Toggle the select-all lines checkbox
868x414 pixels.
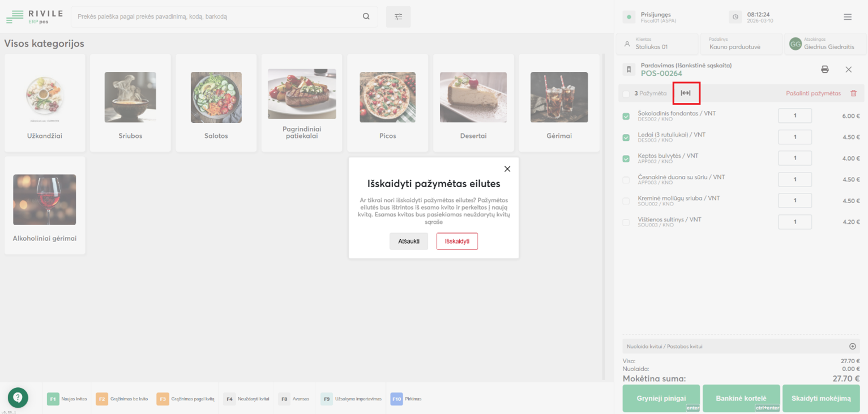[626, 94]
